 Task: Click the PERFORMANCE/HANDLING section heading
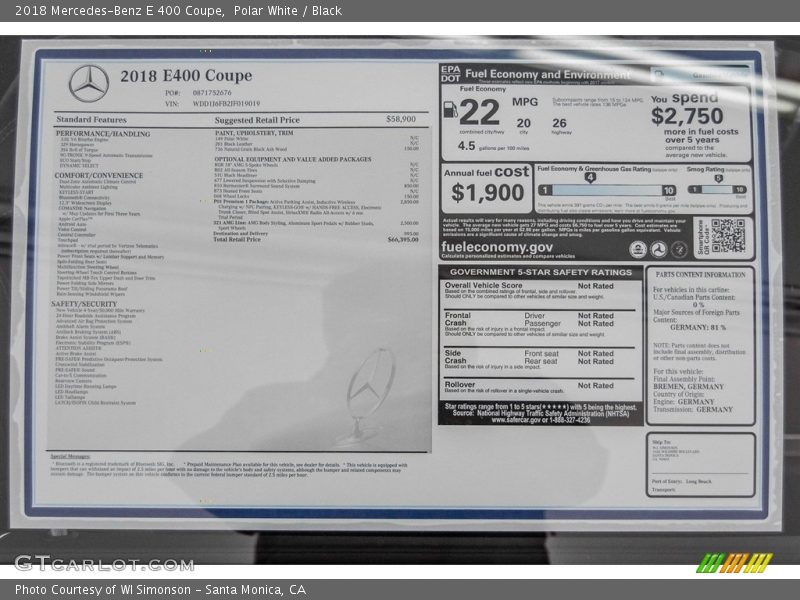103,134
